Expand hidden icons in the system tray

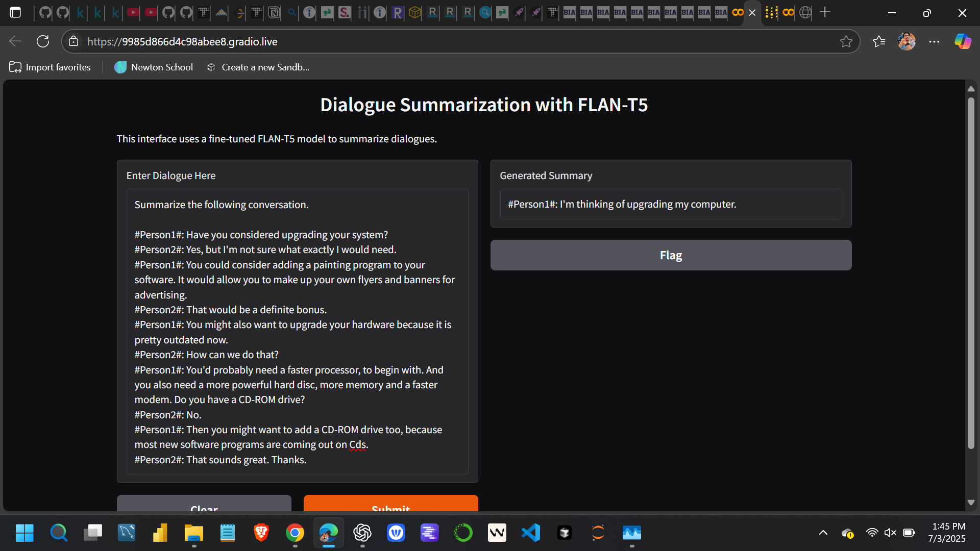pos(823,533)
